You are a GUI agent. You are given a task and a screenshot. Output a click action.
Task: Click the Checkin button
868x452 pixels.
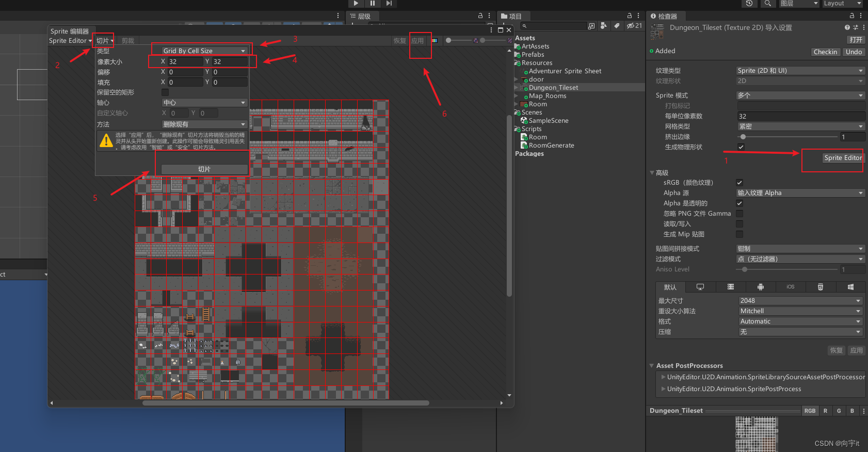(x=825, y=52)
